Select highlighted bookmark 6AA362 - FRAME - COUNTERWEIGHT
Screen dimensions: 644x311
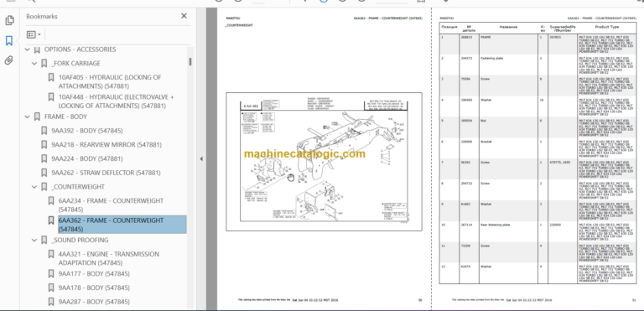pyautogui.click(x=122, y=225)
